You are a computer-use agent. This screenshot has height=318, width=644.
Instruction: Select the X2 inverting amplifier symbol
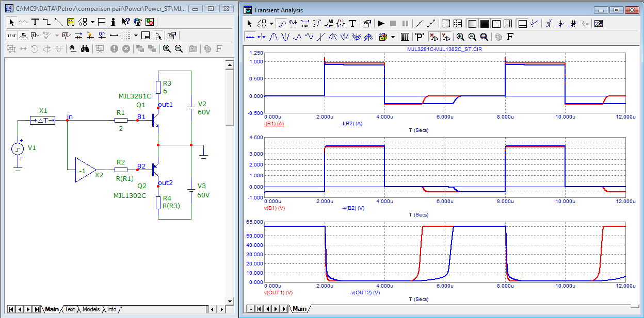pyautogui.click(x=86, y=170)
